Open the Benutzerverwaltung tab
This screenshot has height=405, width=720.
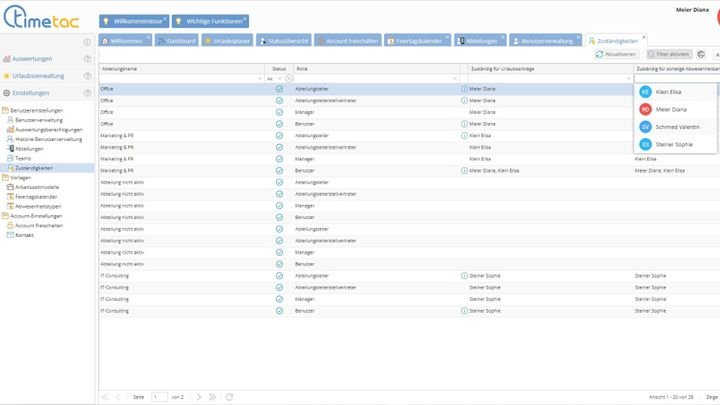point(544,41)
